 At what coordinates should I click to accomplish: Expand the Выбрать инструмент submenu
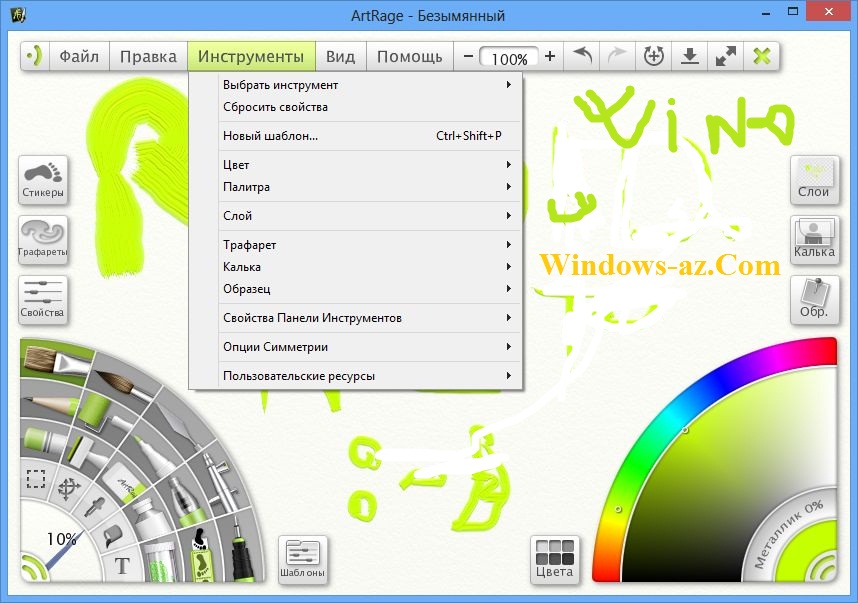(x=356, y=85)
